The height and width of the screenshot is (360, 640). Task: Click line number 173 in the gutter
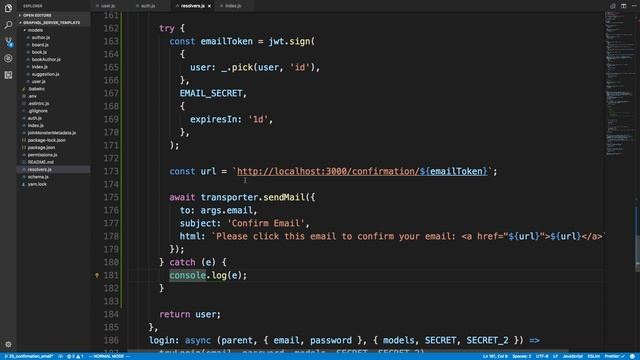(111, 171)
